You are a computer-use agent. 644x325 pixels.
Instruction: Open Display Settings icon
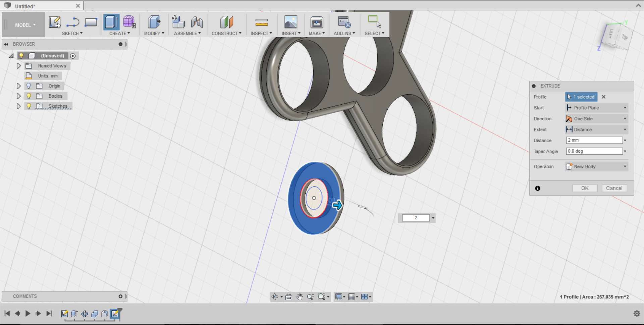coord(339,296)
